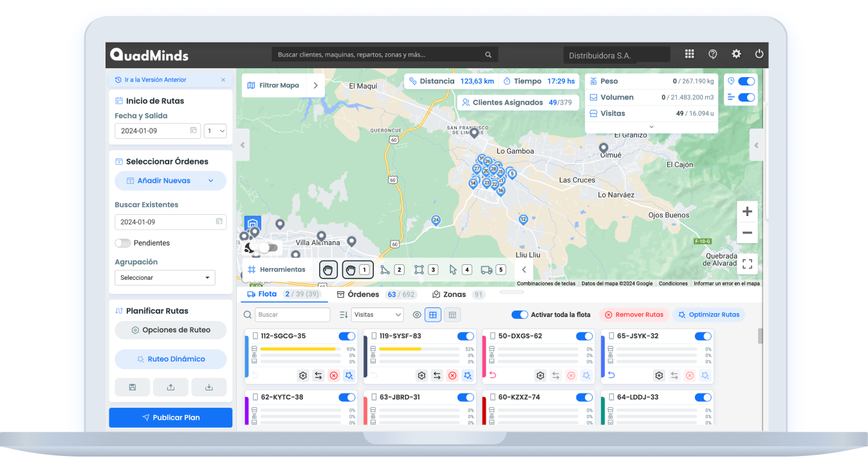
Task: Open settings gear for vehicle 112-SGCG-35
Action: coord(302,376)
